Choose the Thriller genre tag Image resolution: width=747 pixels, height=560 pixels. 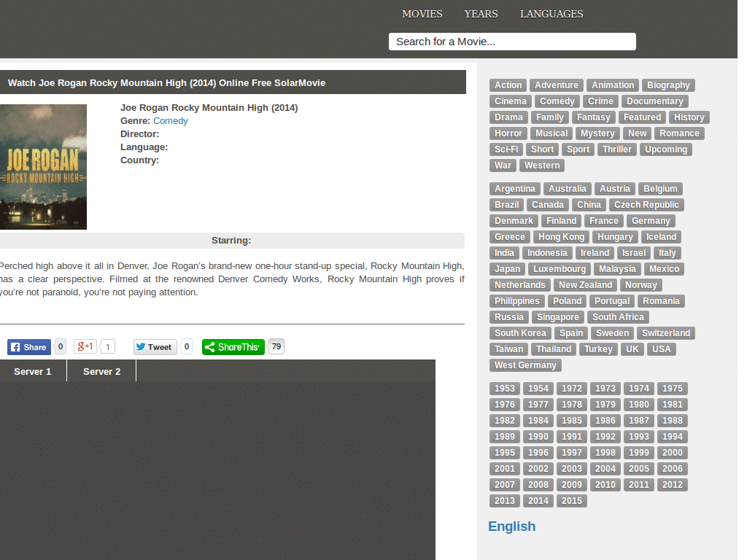coord(617,149)
